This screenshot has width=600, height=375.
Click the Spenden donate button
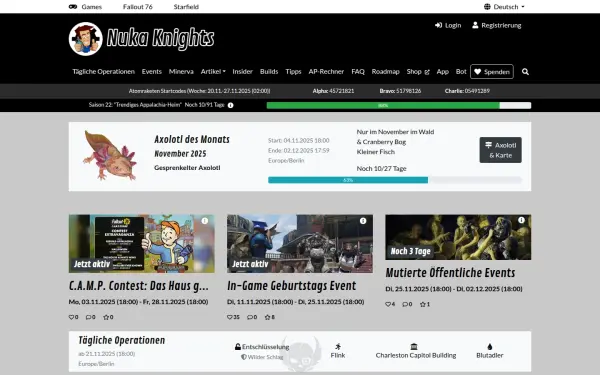tap(492, 72)
